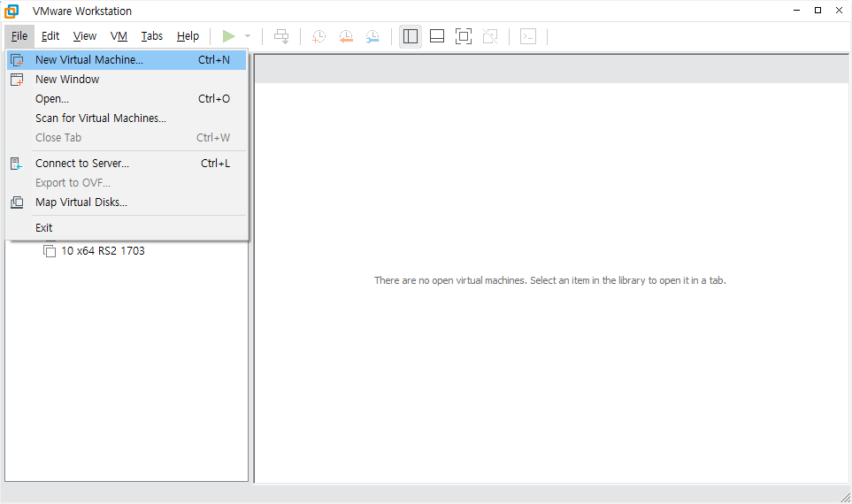852x504 pixels.
Task: Open the Edit menu
Action: [50, 36]
